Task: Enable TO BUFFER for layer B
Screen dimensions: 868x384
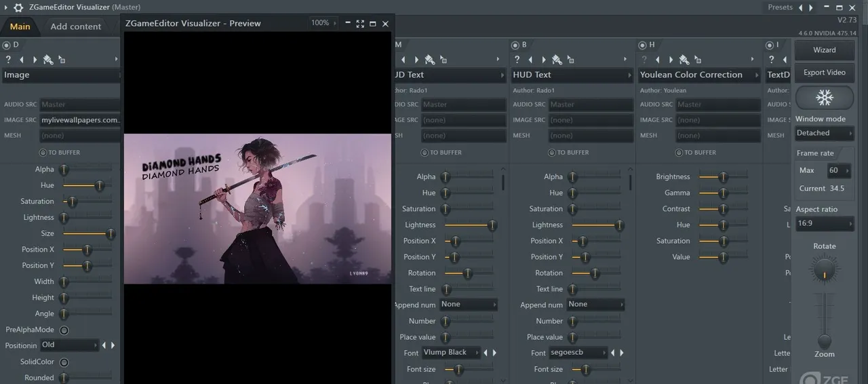Action: (x=552, y=153)
